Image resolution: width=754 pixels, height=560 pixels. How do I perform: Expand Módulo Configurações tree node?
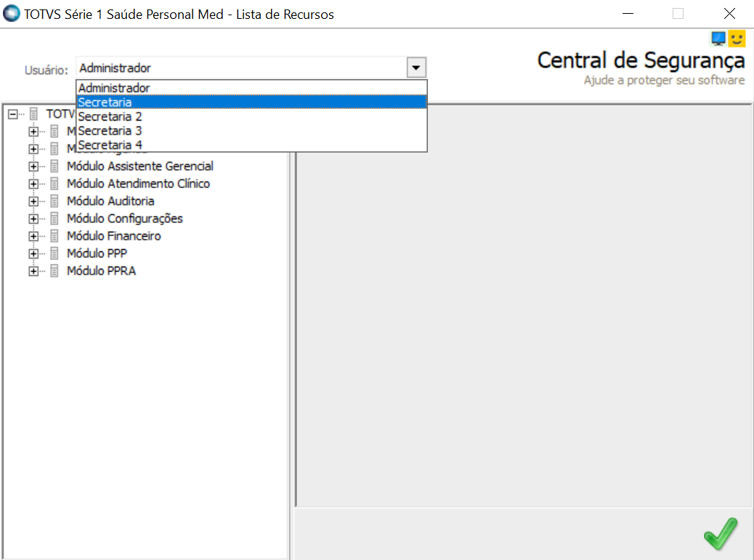[33, 219]
